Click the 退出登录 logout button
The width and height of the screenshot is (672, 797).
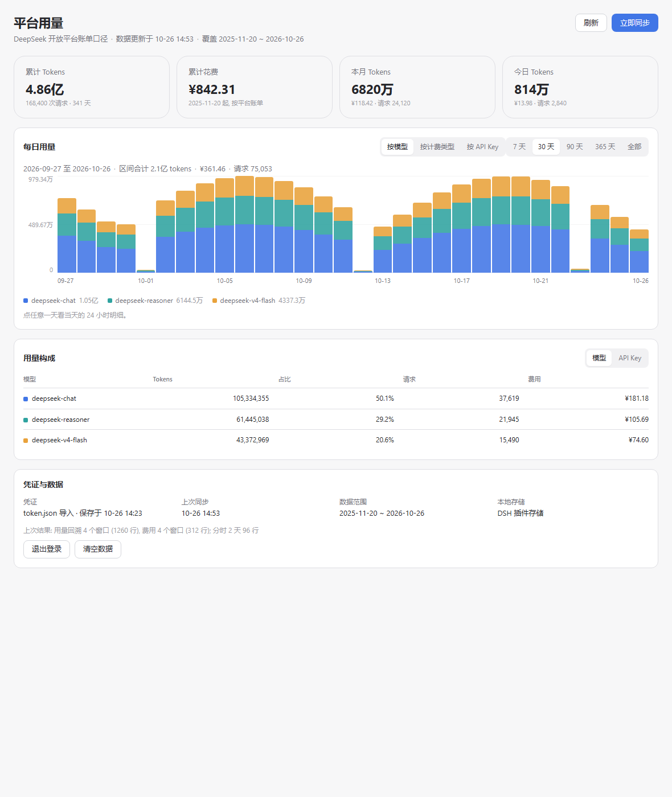(x=47, y=549)
